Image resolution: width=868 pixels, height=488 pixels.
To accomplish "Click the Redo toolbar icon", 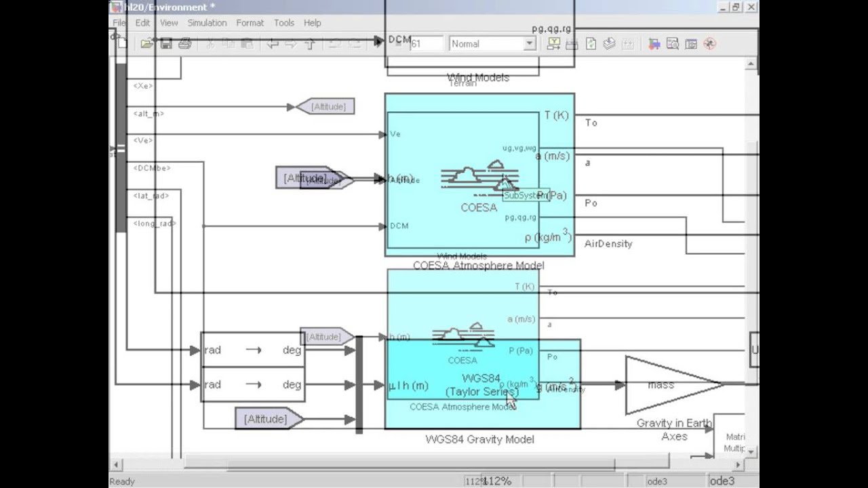I will coord(353,43).
